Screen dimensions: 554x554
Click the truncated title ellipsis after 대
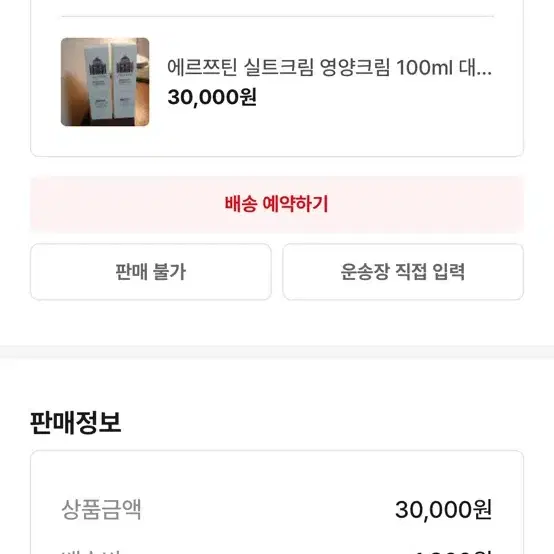(x=483, y=73)
